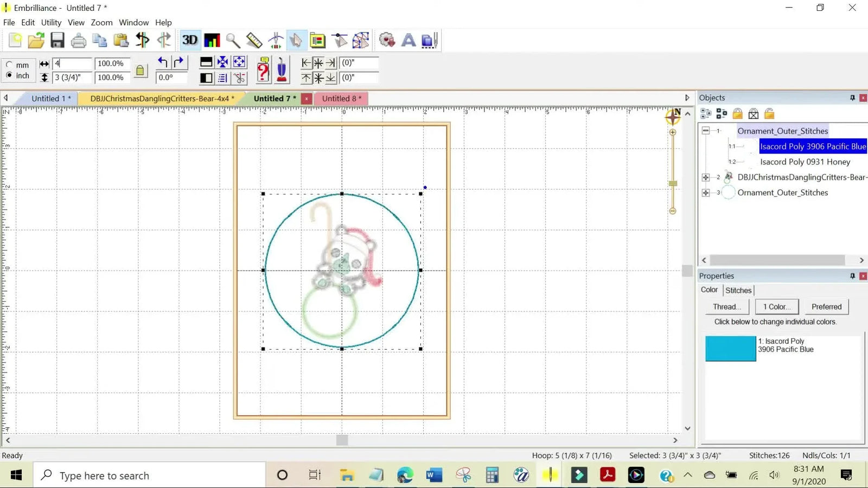The image size is (868, 488).
Task: Click the center design in hoop icon
Action: (223, 62)
